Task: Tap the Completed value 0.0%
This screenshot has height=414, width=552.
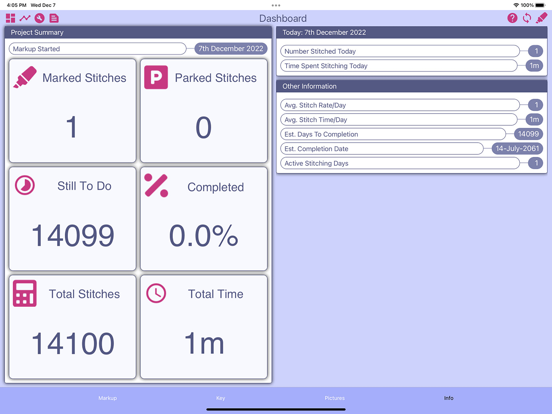Action: [203, 236]
